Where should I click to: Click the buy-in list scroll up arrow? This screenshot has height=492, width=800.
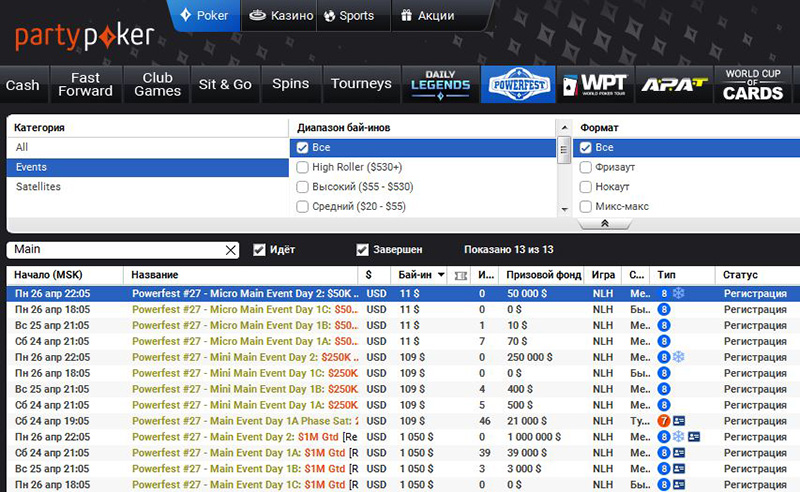click(x=564, y=128)
